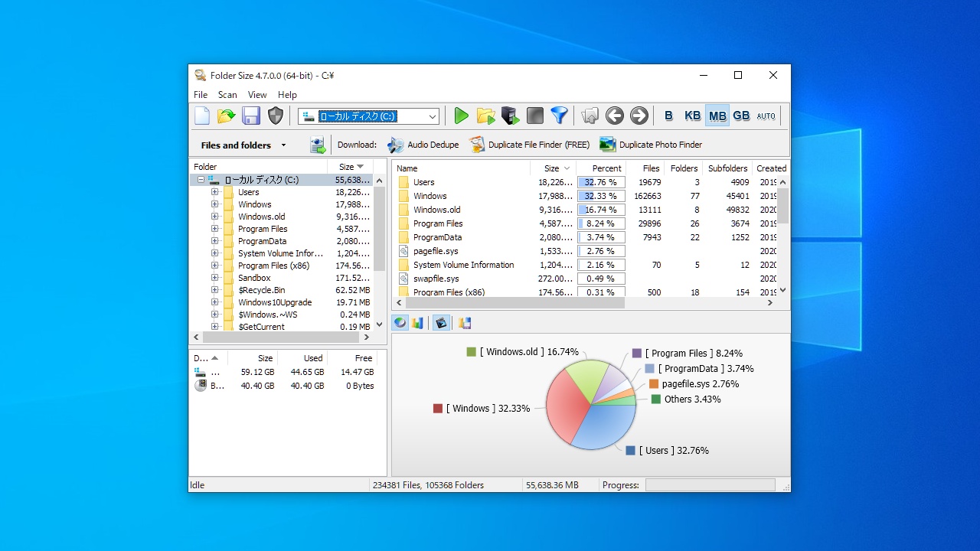The height and width of the screenshot is (551, 980).
Task: Open Duplicate Photo Finder link
Action: pyautogui.click(x=651, y=145)
